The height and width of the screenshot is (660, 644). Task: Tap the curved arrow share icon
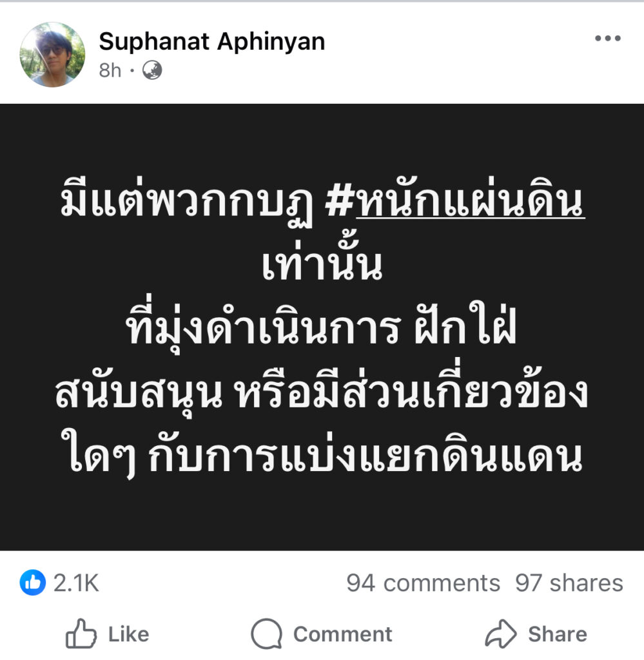point(500,633)
